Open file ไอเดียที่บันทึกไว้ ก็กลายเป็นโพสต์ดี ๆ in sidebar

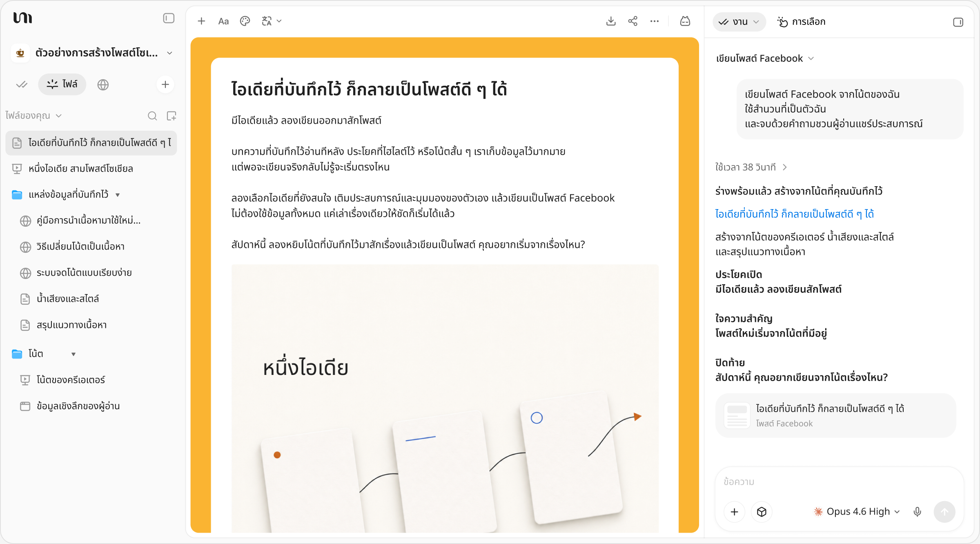point(91,143)
